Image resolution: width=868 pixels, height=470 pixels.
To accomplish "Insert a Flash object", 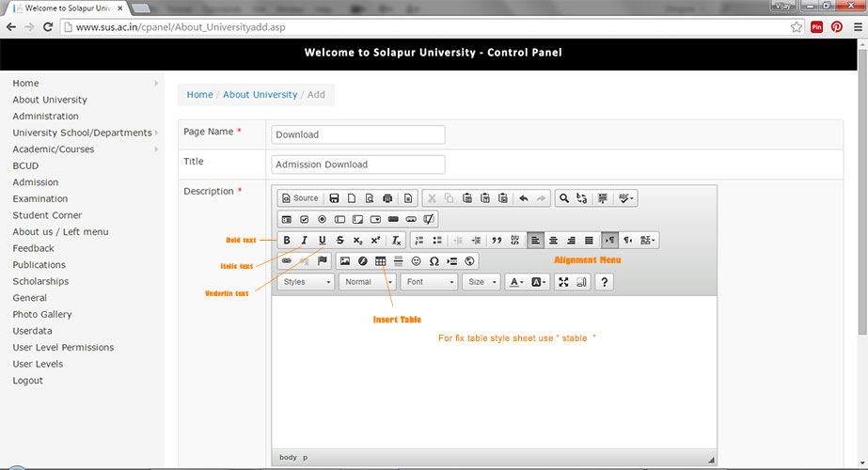I will click(363, 260).
